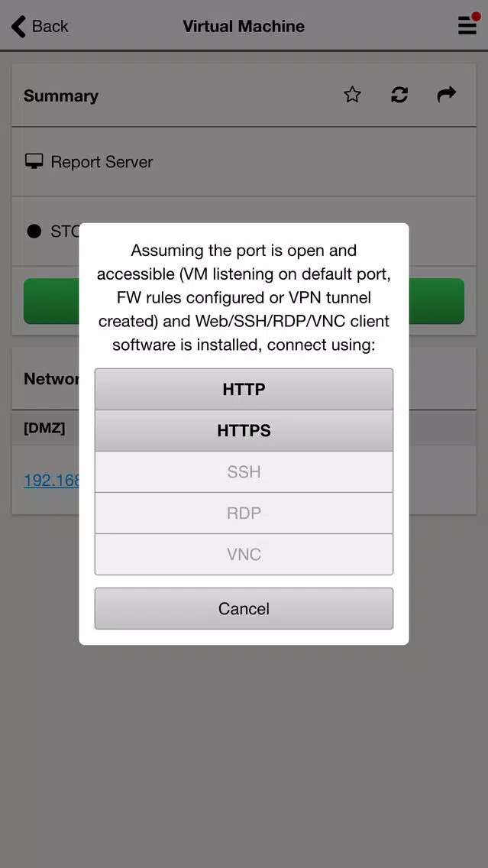Select the SSH connection option

pos(244,471)
